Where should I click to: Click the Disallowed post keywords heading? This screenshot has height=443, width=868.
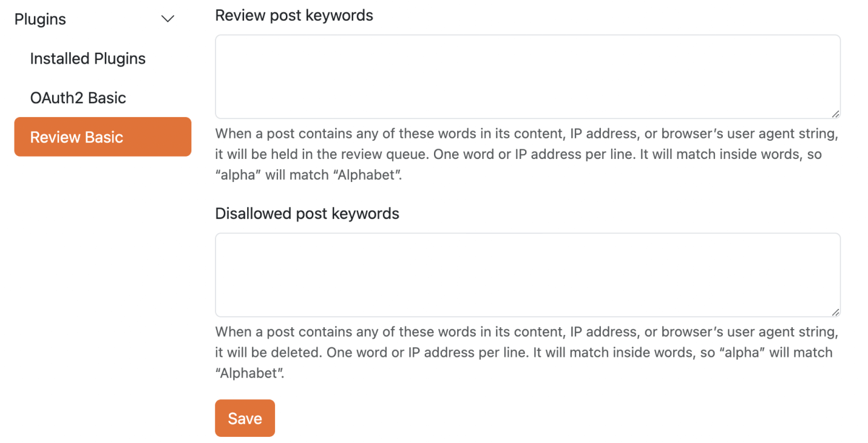click(307, 213)
